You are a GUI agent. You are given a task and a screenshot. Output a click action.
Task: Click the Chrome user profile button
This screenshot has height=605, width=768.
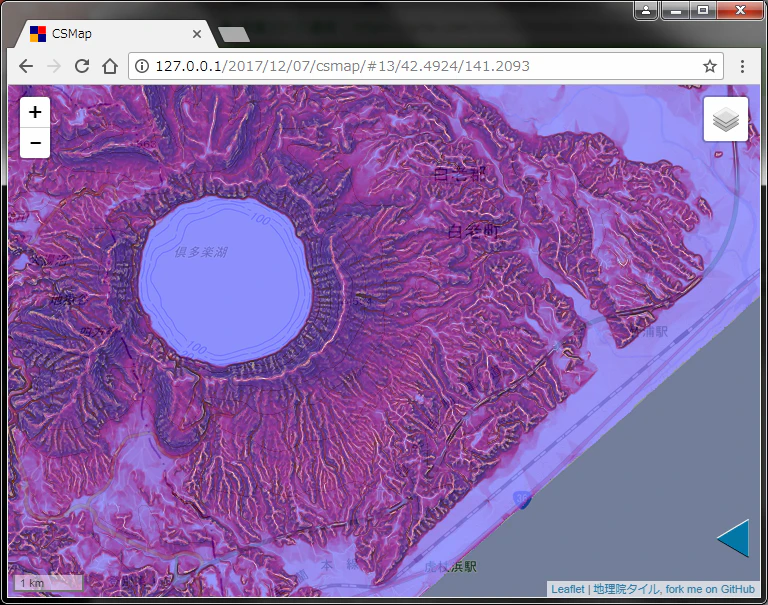[x=646, y=10]
